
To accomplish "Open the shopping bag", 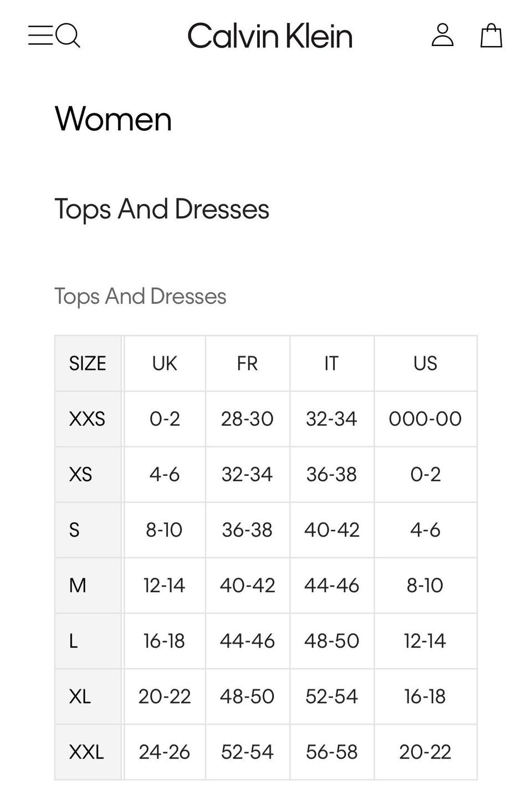I will [x=491, y=35].
